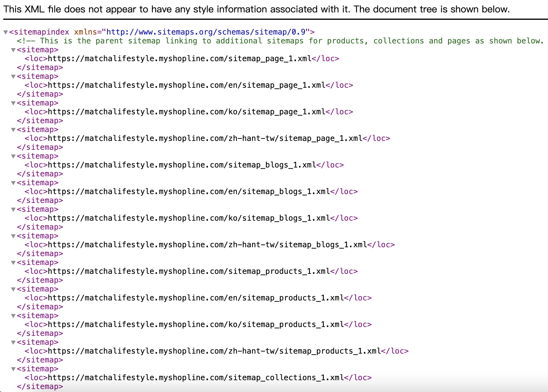Viewport: 548px width, 392px height.
Task: Collapse sitemap node containing zh-hant-tw/sitemap_page_1.xml
Action: 13,130
